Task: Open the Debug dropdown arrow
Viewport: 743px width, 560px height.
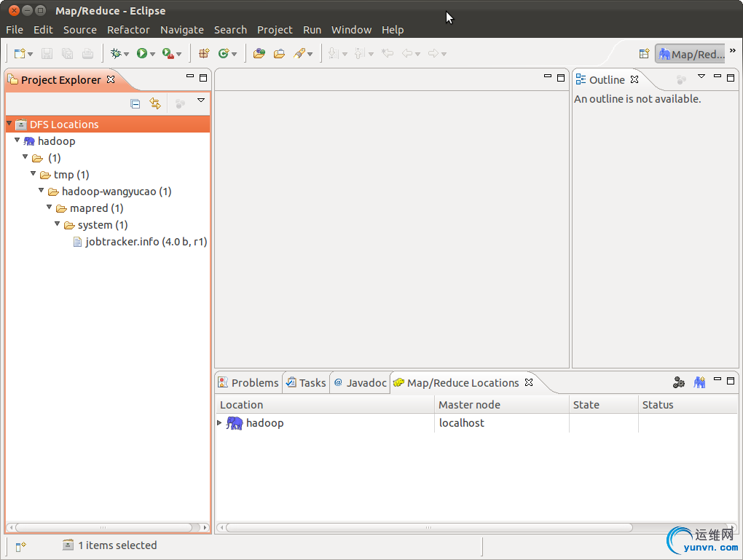Action: coord(127,54)
